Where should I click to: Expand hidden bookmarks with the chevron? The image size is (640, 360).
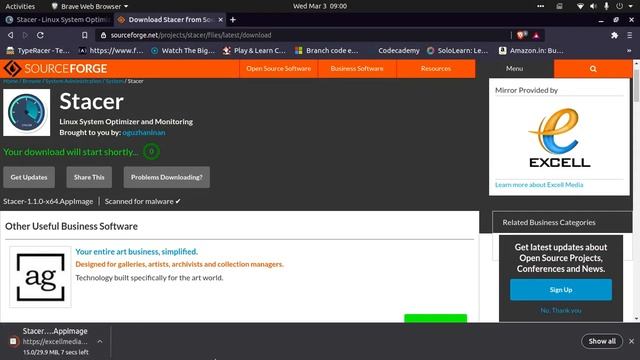tap(629, 51)
